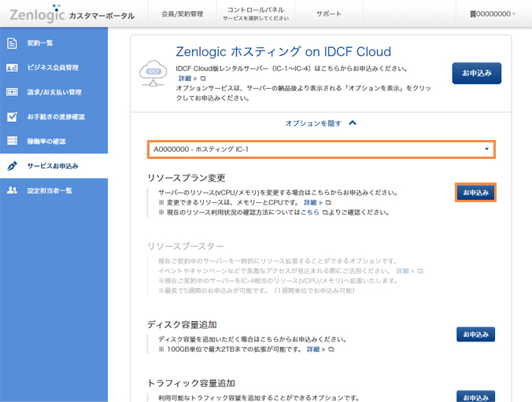
Task: Open こちら link for resource usage
Action: pos(310,212)
